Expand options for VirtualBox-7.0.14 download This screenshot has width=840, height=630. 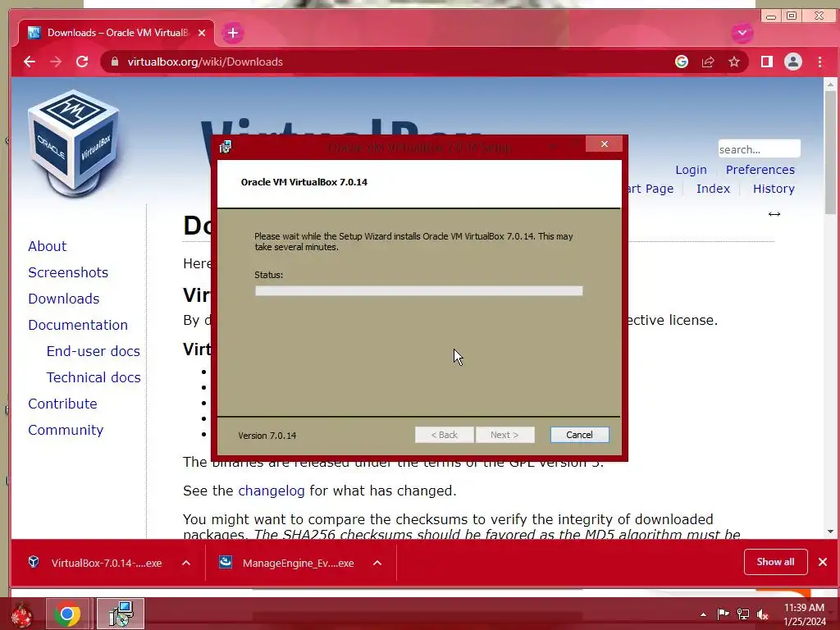click(186, 563)
